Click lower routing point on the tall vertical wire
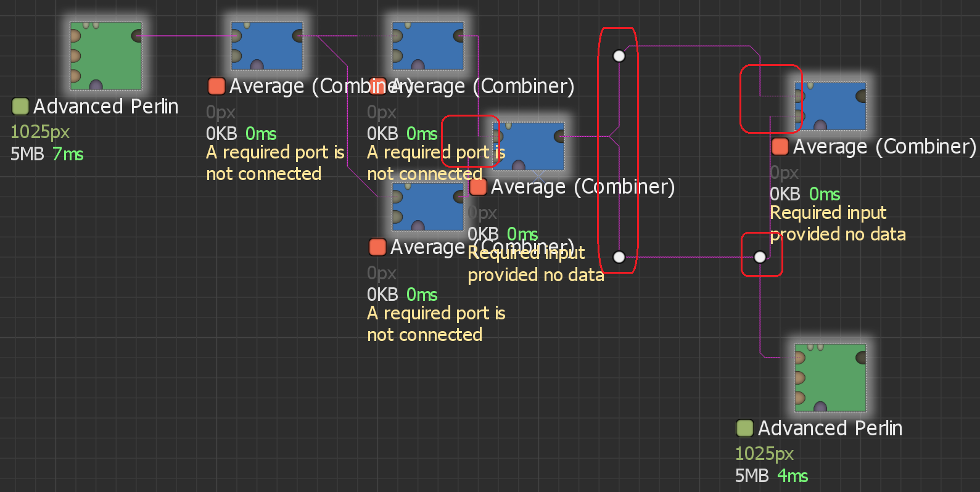 [619, 257]
